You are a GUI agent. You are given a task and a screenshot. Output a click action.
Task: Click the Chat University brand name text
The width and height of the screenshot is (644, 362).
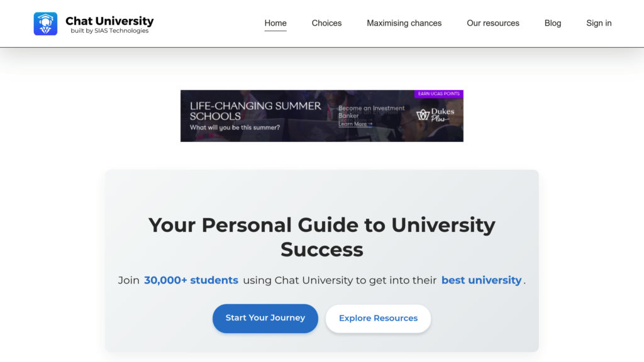[x=109, y=21]
